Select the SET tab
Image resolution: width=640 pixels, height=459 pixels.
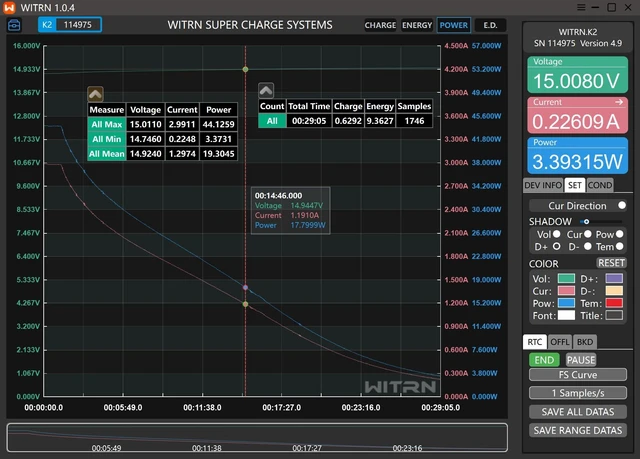coord(575,185)
